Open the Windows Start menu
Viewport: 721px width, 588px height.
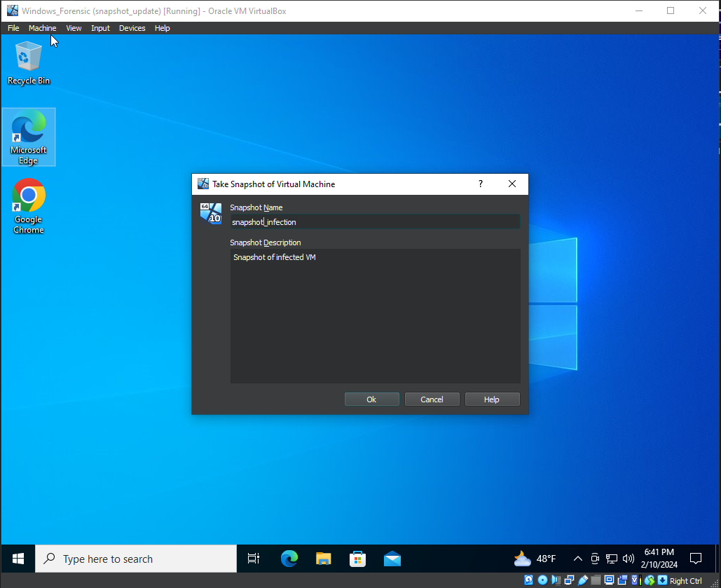point(18,559)
